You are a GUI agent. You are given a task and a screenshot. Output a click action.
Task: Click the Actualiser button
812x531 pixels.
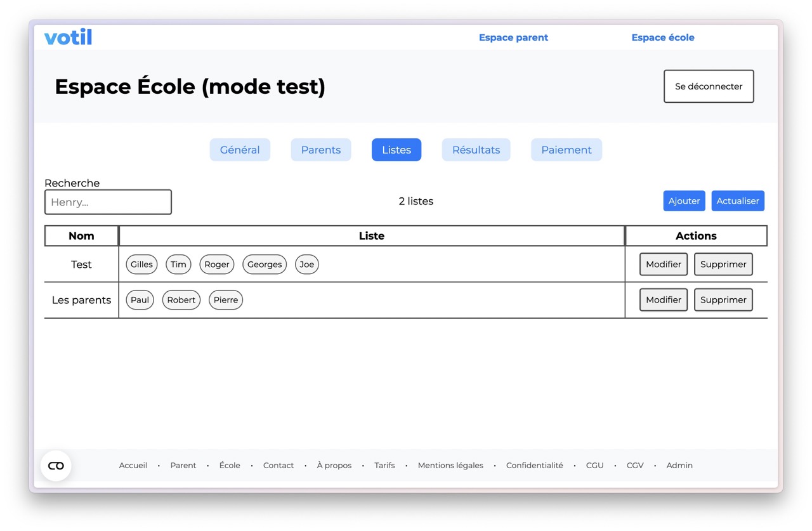tap(738, 200)
